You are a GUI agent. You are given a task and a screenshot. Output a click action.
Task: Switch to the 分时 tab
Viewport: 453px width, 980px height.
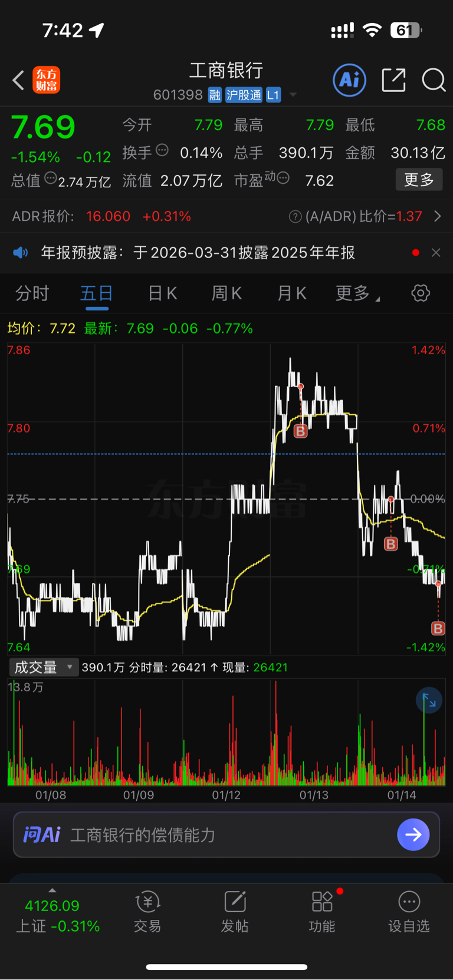32,293
